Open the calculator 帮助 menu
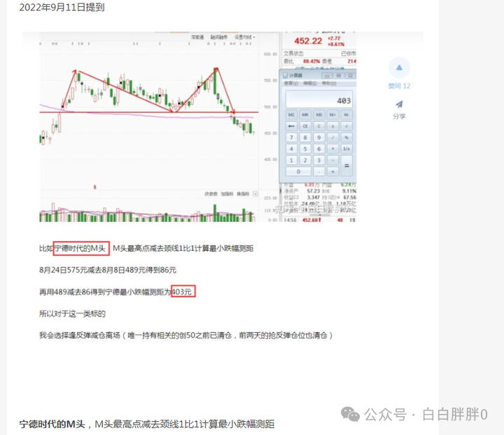The image size is (504, 435). tap(329, 83)
